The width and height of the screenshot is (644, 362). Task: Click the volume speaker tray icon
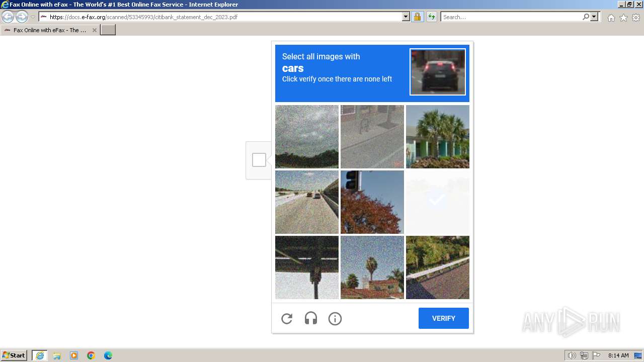tap(572, 355)
